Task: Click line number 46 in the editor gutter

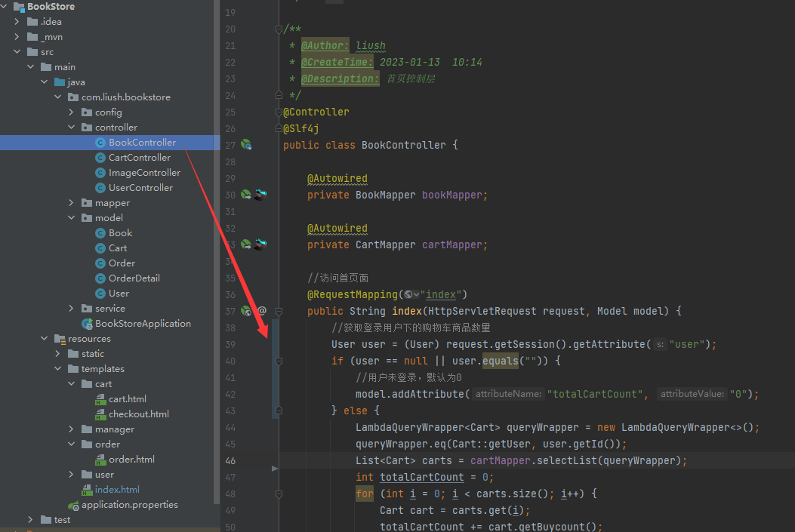Action: [230, 460]
